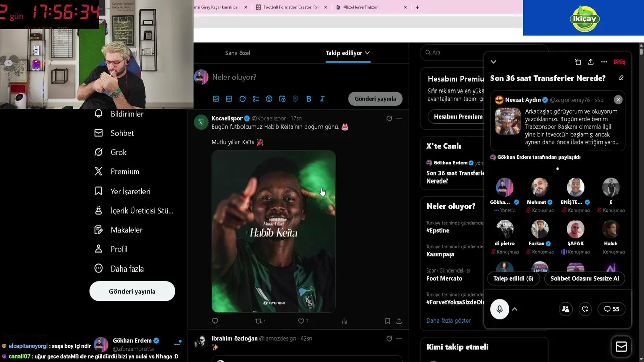Switch to Sana özel tab
Screen dimensions: 644x362
click(x=237, y=53)
